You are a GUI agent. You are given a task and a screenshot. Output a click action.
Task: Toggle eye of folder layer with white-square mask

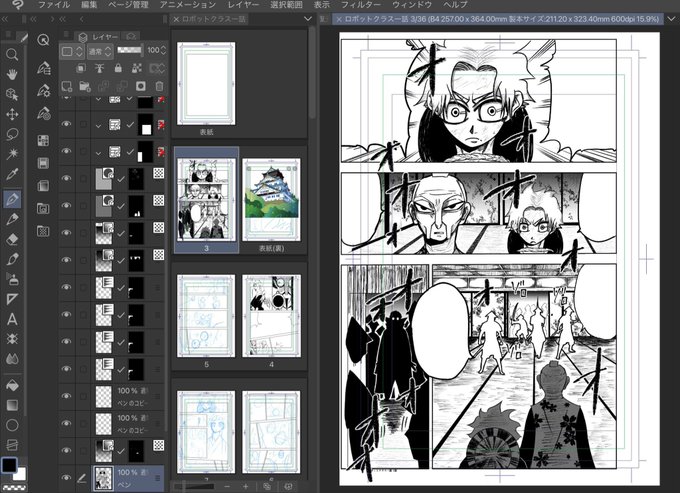[66, 124]
